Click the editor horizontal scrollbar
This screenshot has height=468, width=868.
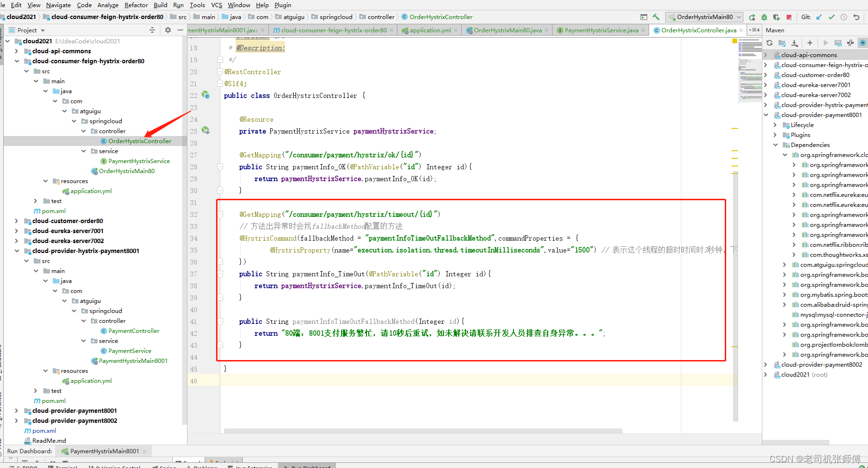tap(423, 431)
